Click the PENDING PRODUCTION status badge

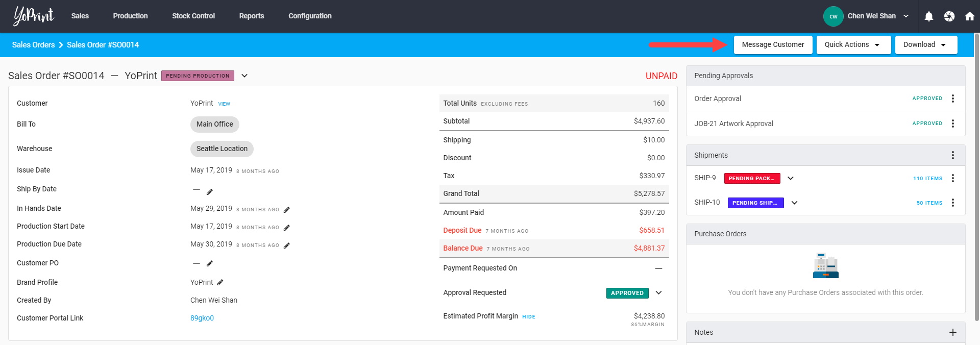coord(198,76)
